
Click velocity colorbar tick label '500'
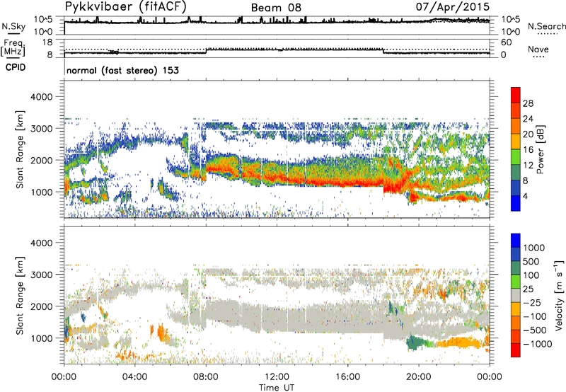(531, 261)
